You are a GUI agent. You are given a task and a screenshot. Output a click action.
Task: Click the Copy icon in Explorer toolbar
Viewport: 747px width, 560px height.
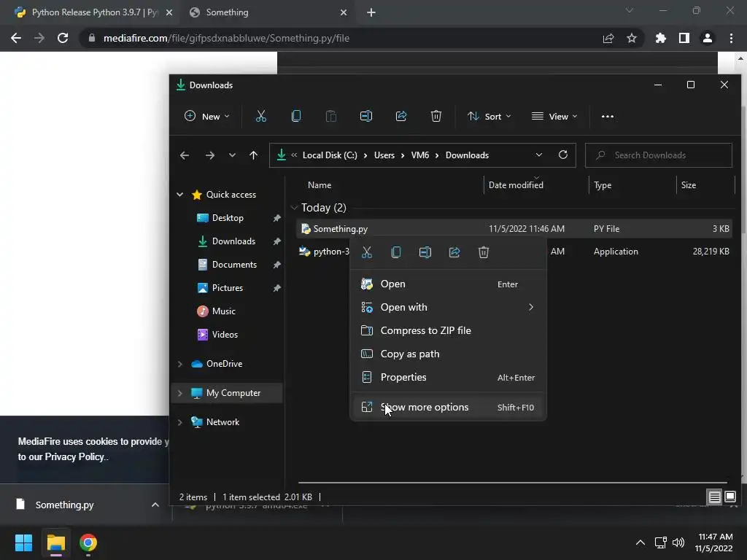pos(296,116)
